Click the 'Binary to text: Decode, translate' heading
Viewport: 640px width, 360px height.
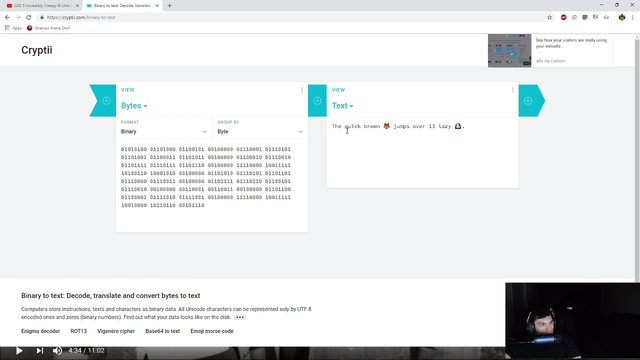(111, 296)
